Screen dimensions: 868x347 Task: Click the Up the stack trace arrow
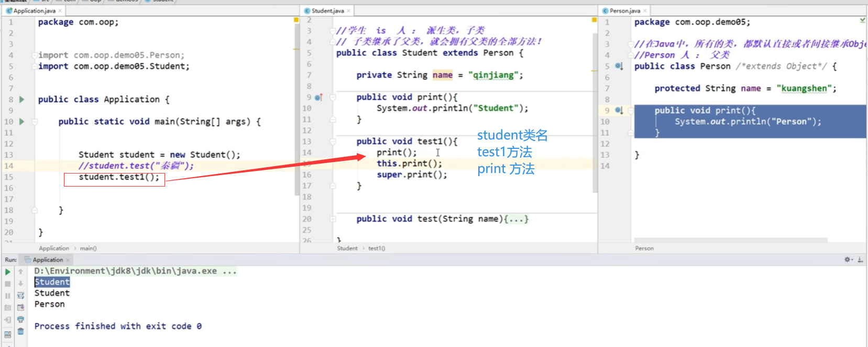(x=20, y=272)
